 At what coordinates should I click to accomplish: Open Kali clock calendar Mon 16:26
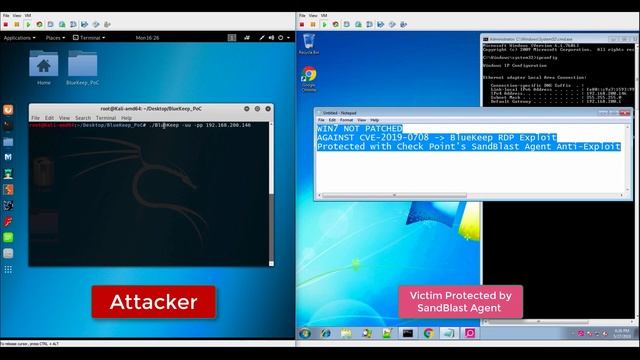coord(147,38)
